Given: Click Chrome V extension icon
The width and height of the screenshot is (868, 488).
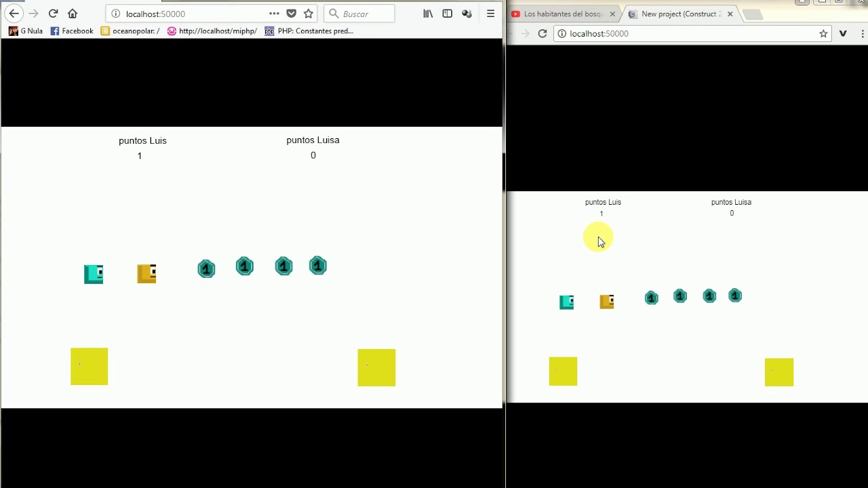Looking at the screenshot, I should pos(843,33).
